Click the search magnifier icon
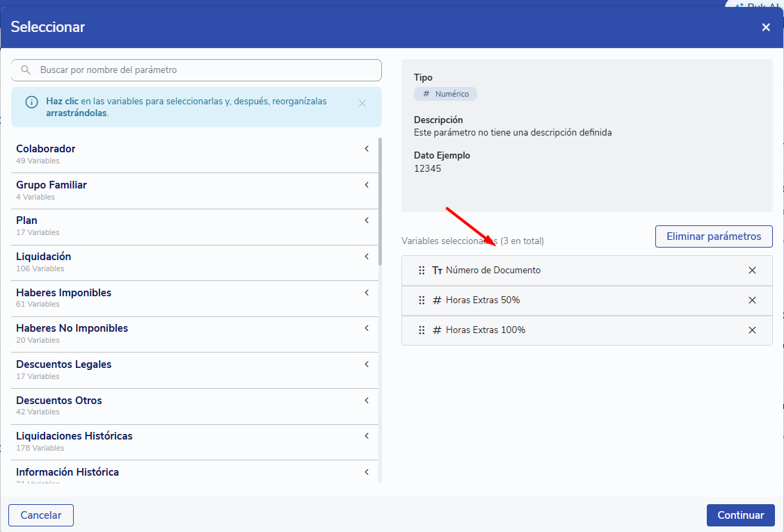Image resolution: width=784 pixels, height=532 pixels. 26,70
